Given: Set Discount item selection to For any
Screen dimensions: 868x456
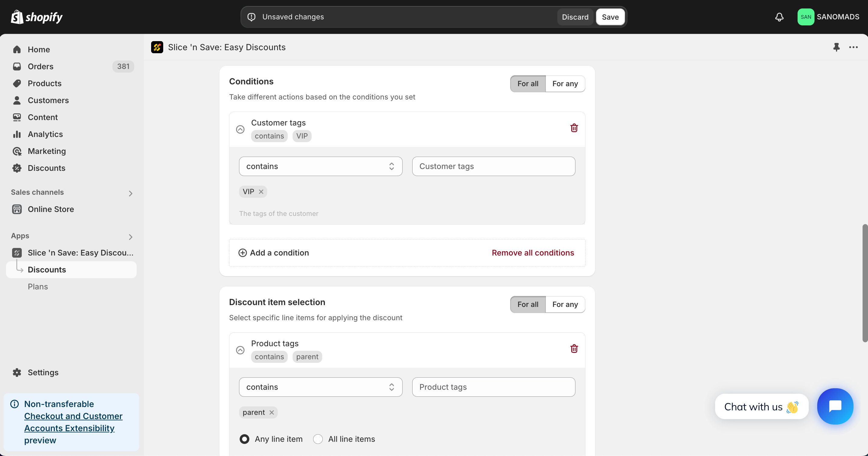Looking at the screenshot, I should click(x=565, y=304).
